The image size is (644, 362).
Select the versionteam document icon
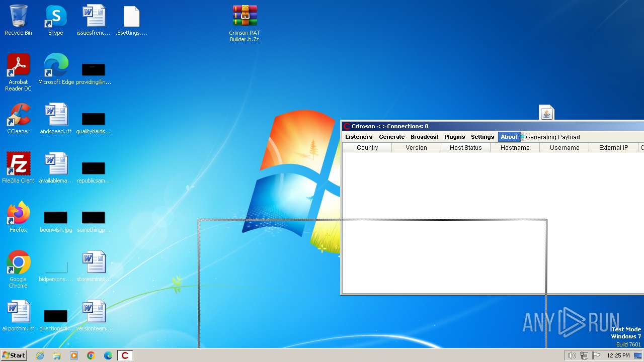[x=94, y=316]
